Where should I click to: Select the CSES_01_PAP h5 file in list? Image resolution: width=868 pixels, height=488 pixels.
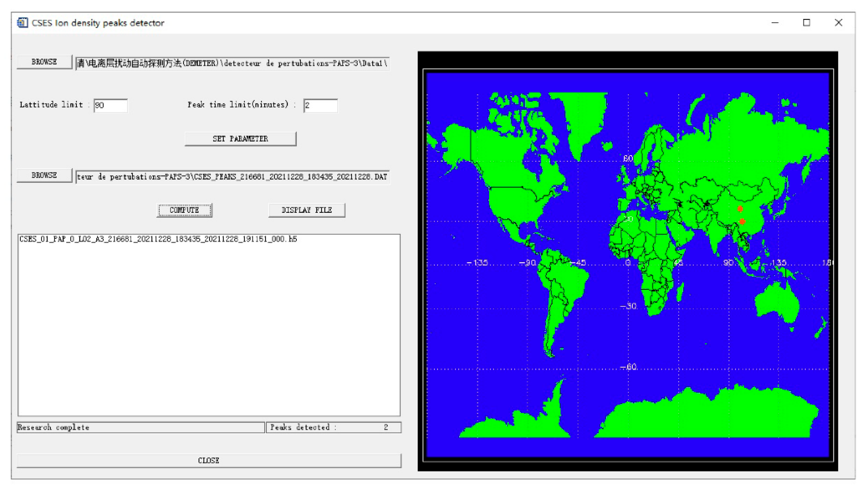click(158, 240)
